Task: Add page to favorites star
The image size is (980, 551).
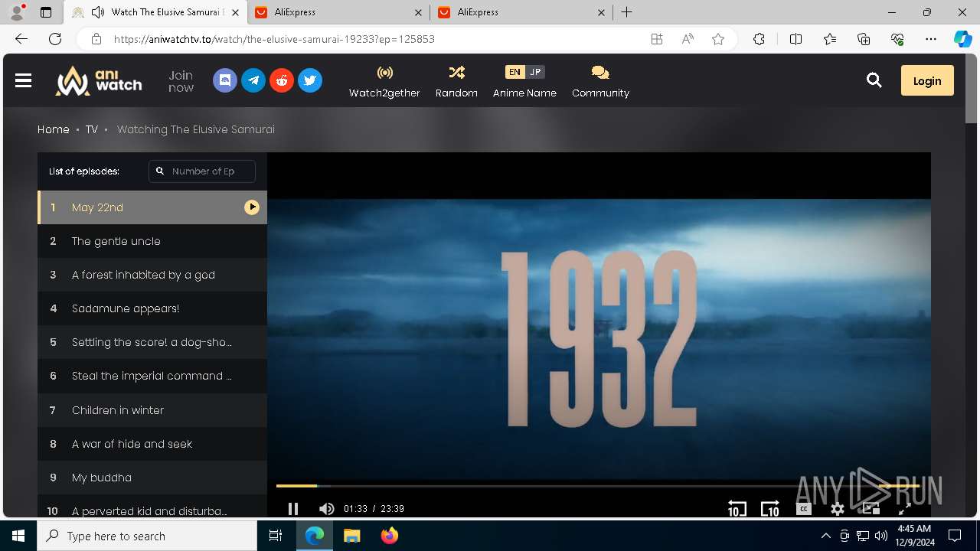Action: (x=718, y=39)
